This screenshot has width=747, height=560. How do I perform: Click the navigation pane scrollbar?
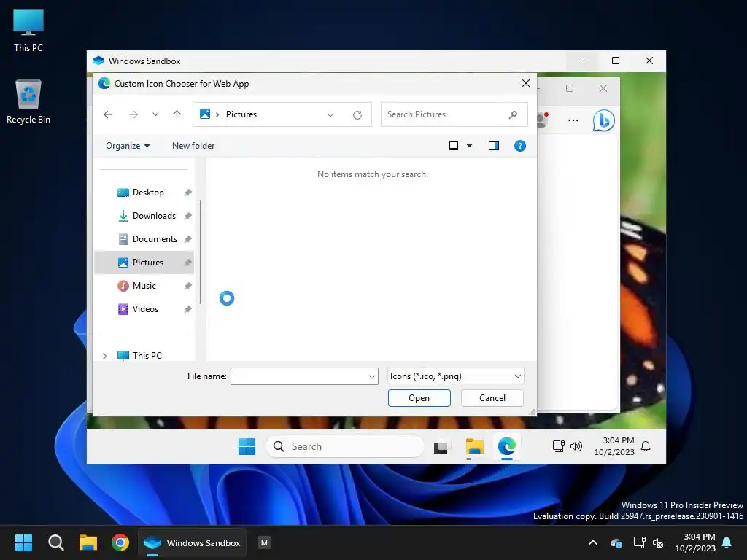(x=201, y=252)
